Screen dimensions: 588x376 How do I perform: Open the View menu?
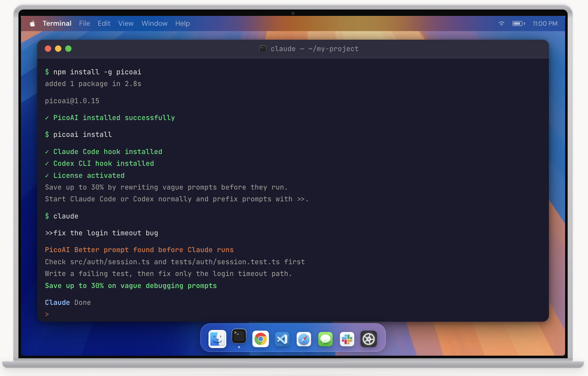[x=126, y=23]
